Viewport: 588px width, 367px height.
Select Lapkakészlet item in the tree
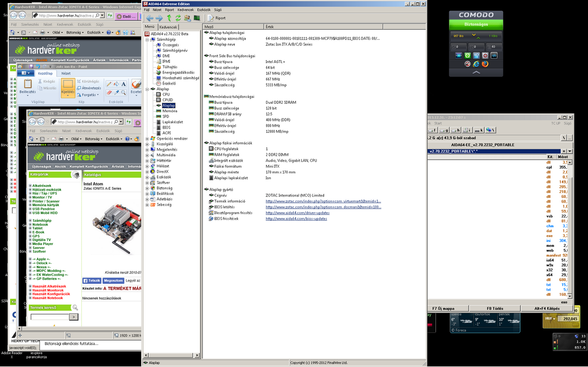coord(173,122)
